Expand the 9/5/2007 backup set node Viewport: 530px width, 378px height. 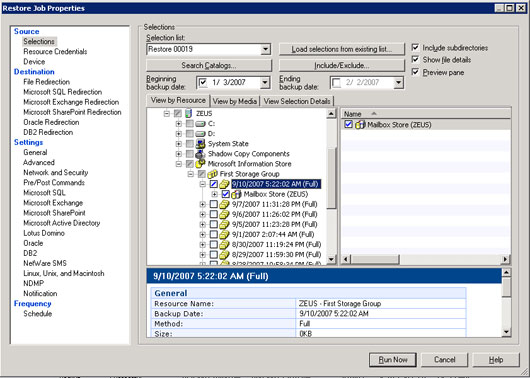(202, 225)
